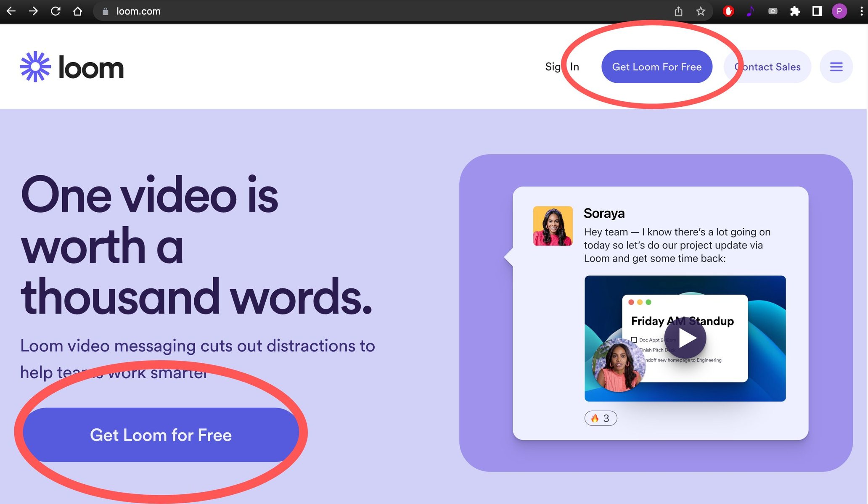Go to browser home page
This screenshot has height=504, width=868.
[x=77, y=11]
